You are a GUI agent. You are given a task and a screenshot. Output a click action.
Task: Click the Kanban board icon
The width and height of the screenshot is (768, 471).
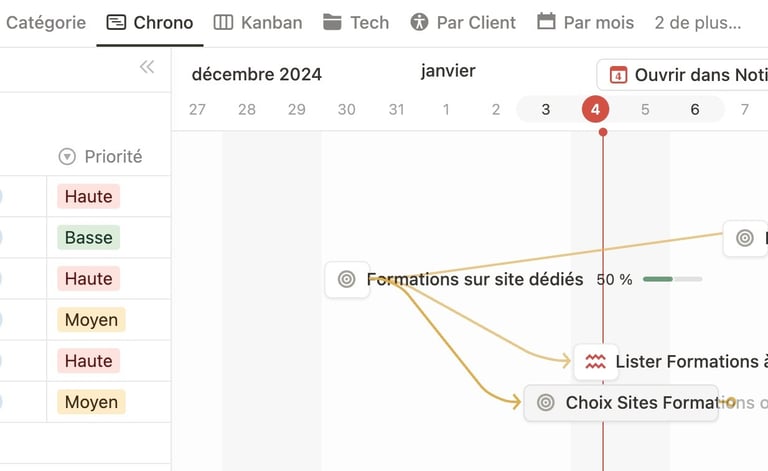[223, 23]
